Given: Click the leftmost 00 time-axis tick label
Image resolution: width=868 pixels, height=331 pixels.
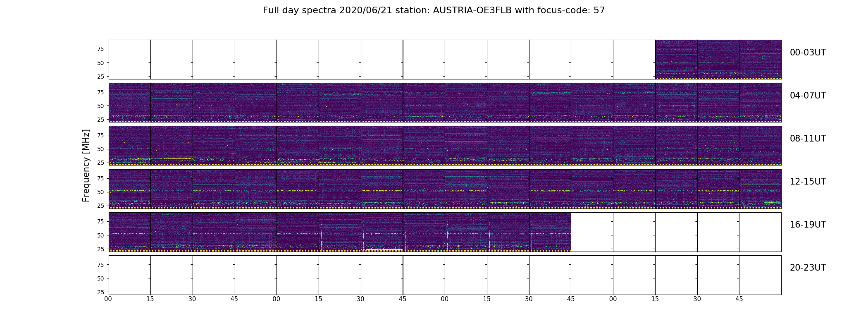Looking at the screenshot, I should (108, 299).
